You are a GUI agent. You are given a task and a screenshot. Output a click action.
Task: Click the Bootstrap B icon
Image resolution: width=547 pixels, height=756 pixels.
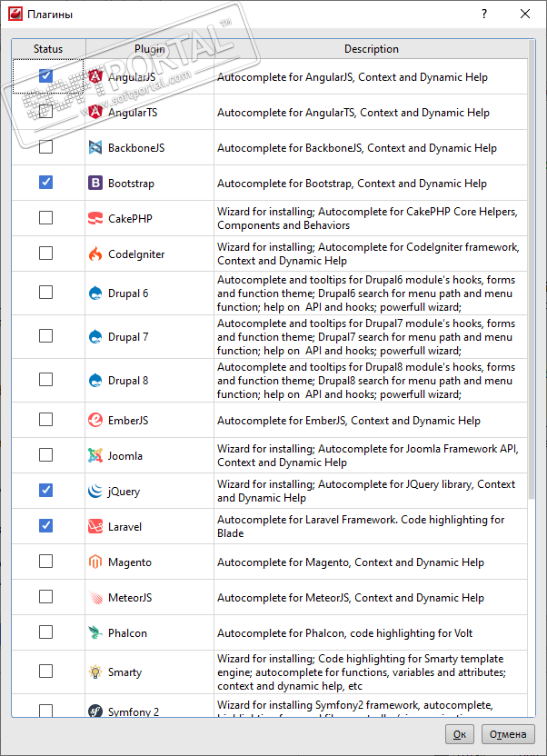pos(95,183)
